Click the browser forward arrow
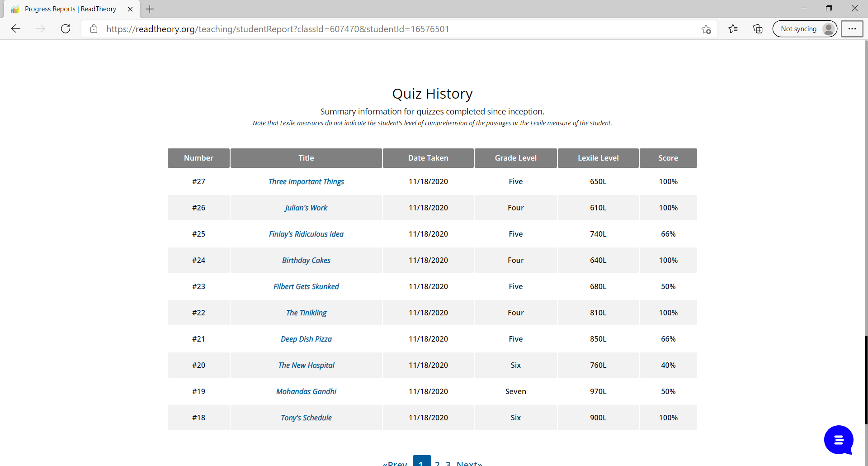The height and width of the screenshot is (466, 868). (x=41, y=29)
